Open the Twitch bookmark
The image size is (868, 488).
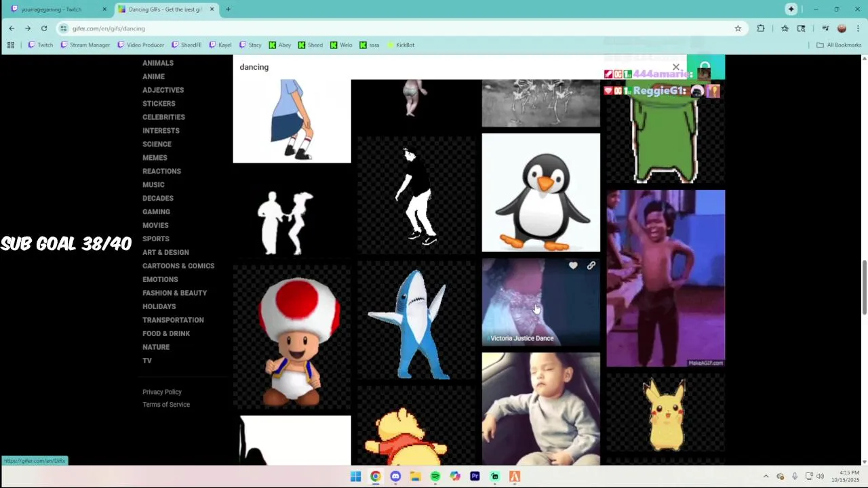click(40, 45)
